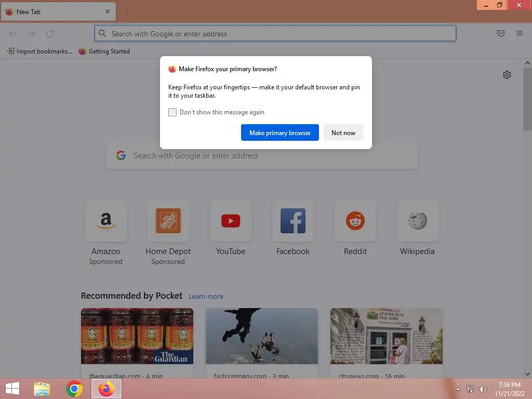Dismiss dialog with Not now
532x399 pixels.
click(x=343, y=132)
